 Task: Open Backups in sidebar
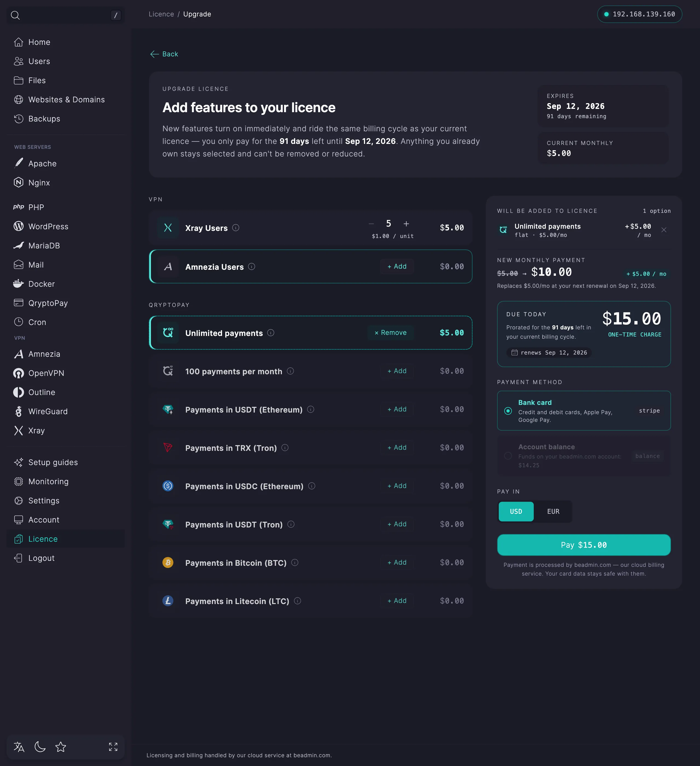tap(66, 119)
